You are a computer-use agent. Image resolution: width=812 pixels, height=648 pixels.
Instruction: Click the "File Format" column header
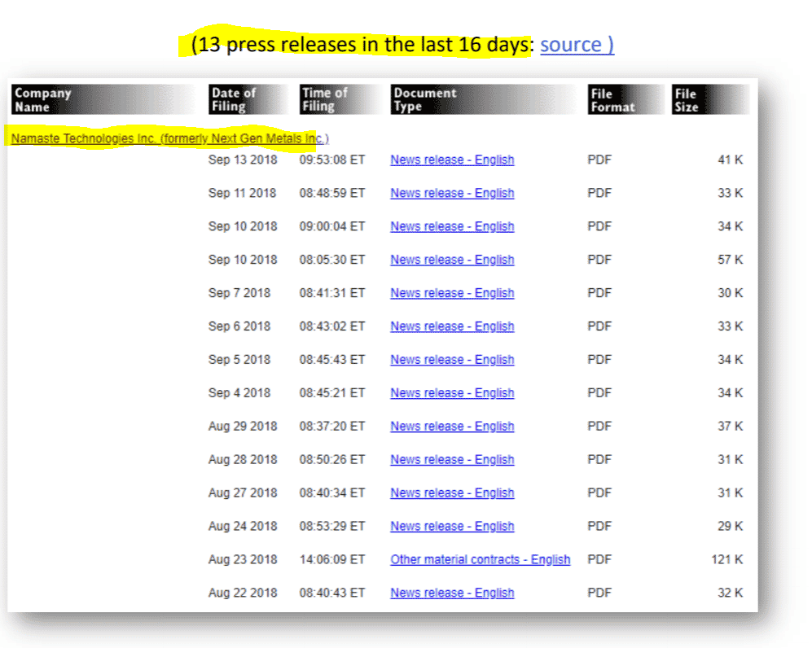(x=625, y=99)
